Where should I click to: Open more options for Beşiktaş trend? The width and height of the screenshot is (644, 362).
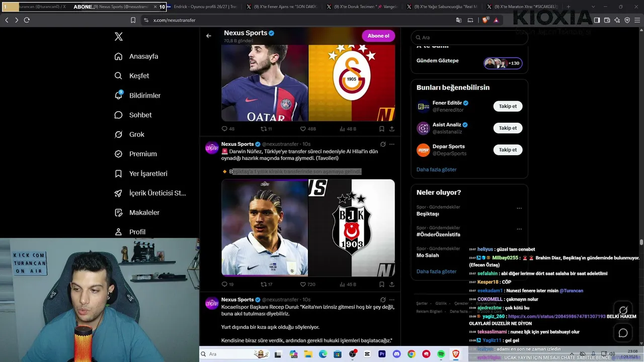click(x=519, y=208)
